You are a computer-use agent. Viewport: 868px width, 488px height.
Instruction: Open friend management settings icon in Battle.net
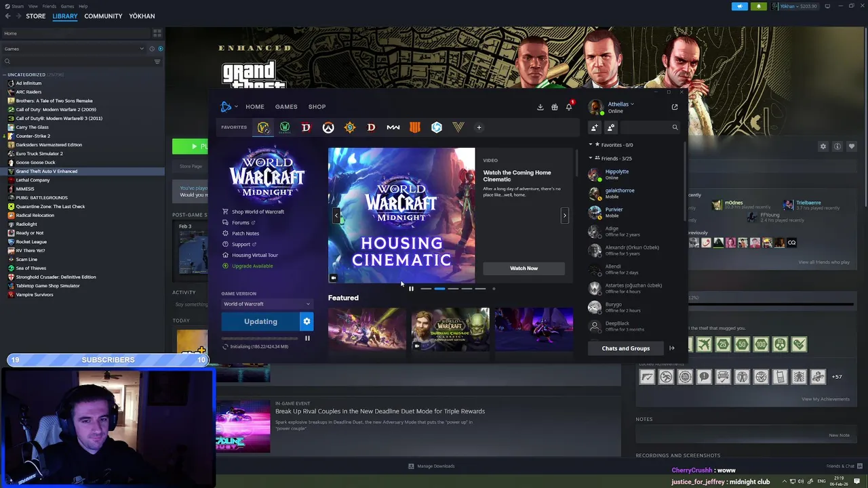tap(611, 127)
